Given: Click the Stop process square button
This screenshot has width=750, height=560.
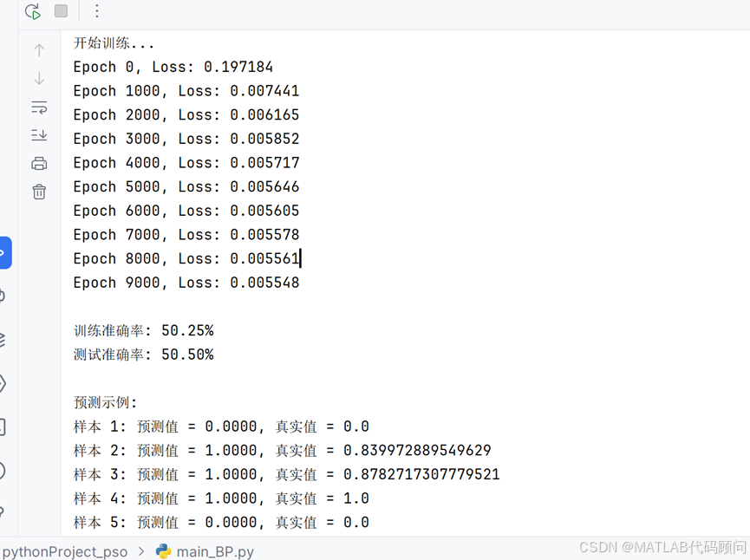Looking at the screenshot, I should [62, 10].
